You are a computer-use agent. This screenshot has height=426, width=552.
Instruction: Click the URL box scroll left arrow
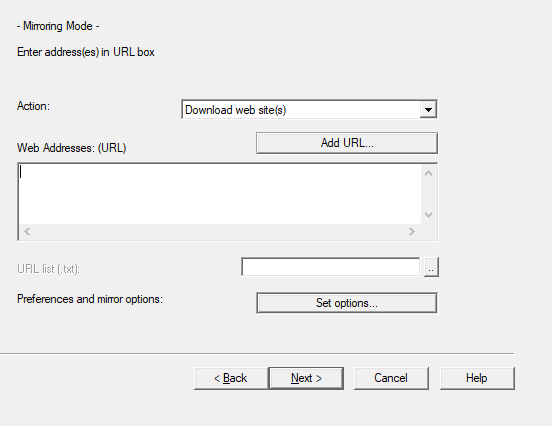pos(27,231)
